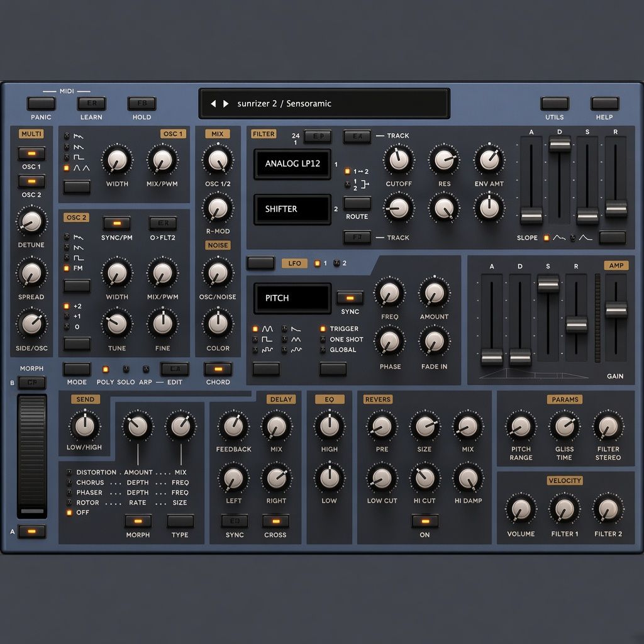Select OSC 1 triangle waveform LED
The image size is (644, 644).
[x=67, y=168]
